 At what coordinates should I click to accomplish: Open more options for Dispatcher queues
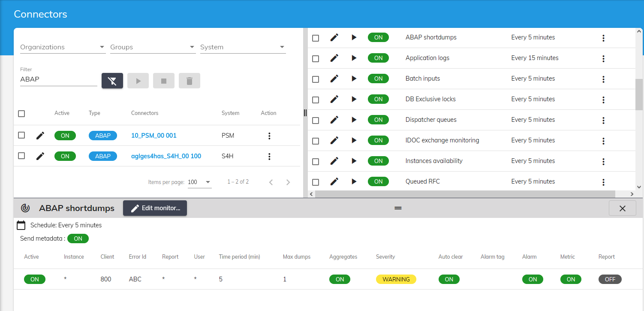pos(603,120)
